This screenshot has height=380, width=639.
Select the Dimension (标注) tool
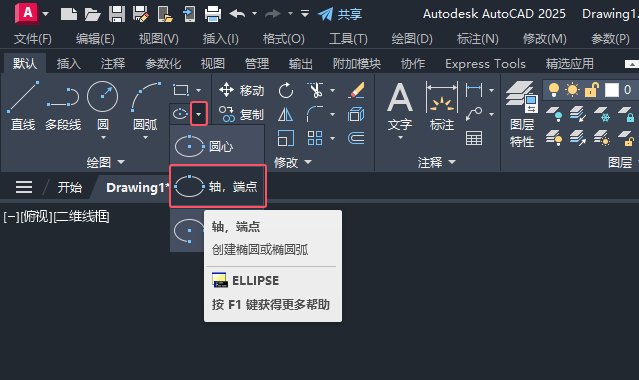[442, 106]
